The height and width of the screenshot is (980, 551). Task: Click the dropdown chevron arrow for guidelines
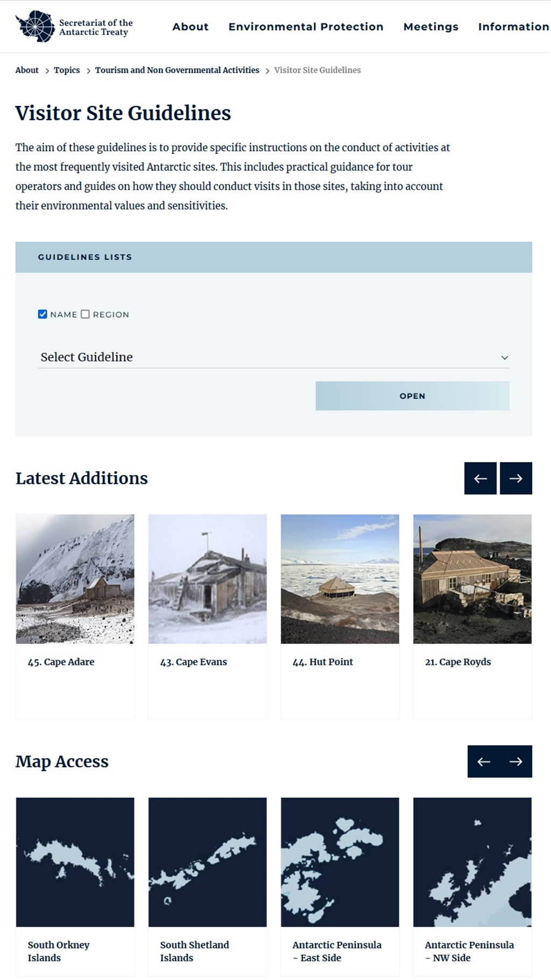click(x=504, y=358)
